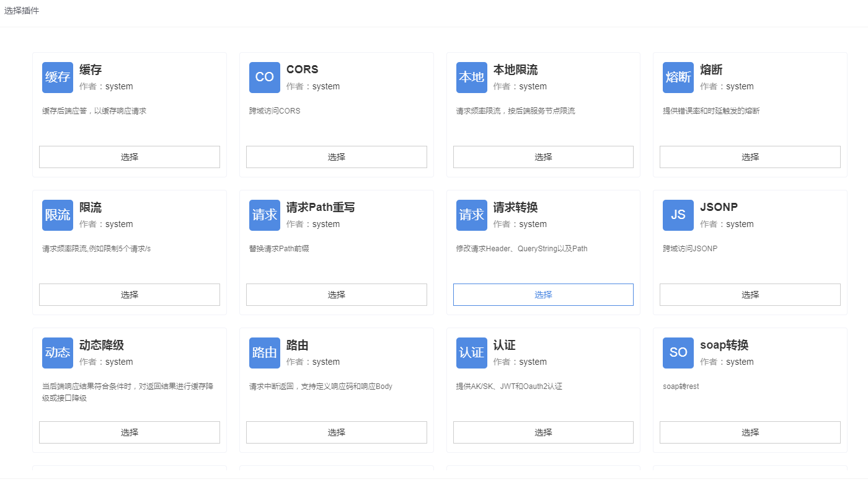Click the 动态降级 plugin icon
This screenshot has width=868, height=487.
(x=58, y=353)
